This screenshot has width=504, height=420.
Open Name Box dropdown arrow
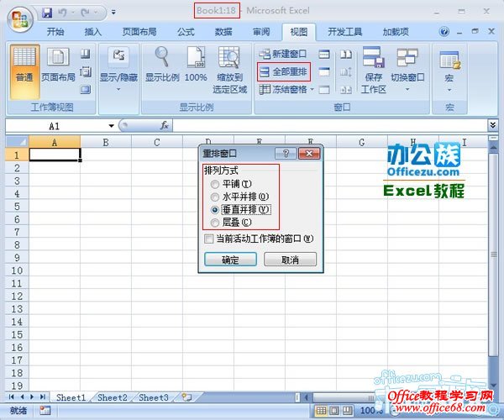click(x=111, y=126)
